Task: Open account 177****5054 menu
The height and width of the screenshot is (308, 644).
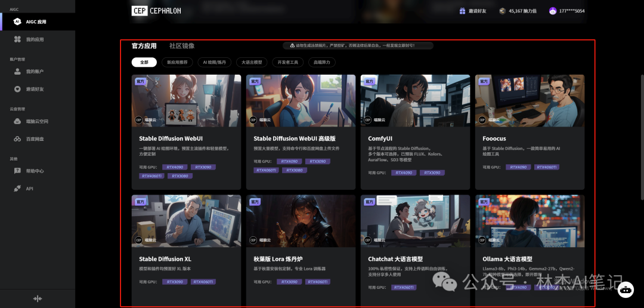Action: [572, 11]
